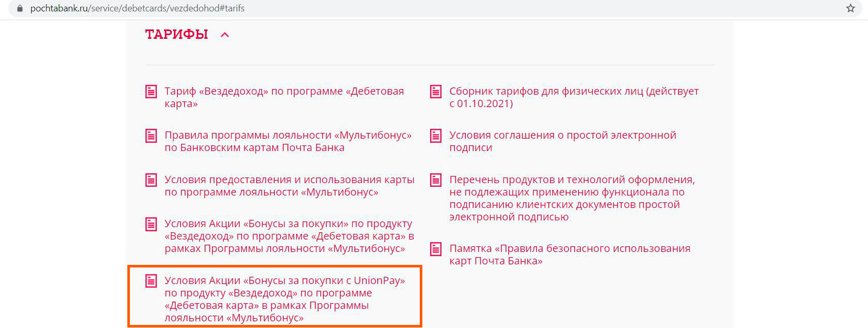Viewport: 868px width, 328px height.
Task: Click the bookmark star icon in address bar
Action: tap(850, 8)
